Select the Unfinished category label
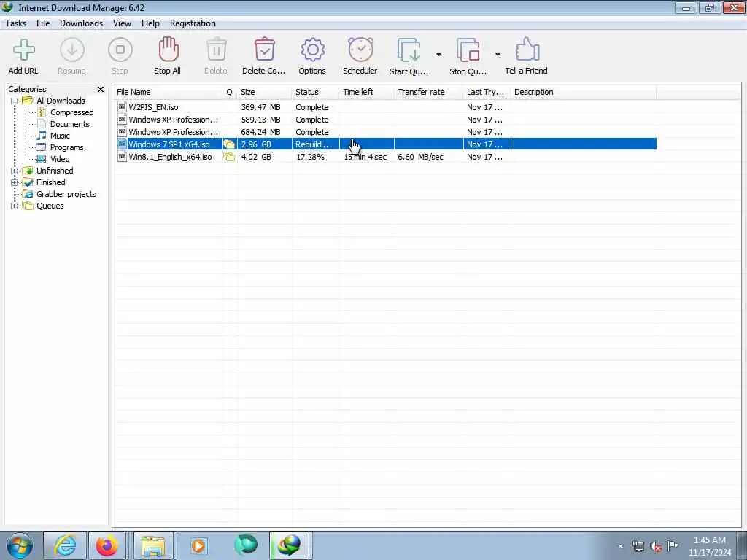The height and width of the screenshot is (560, 747). click(55, 171)
